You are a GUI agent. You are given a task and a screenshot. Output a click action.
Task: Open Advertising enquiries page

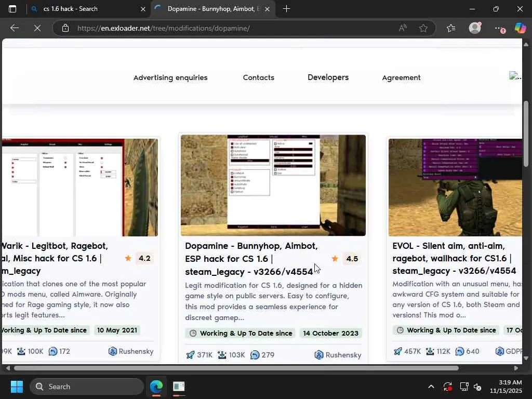tap(170, 77)
